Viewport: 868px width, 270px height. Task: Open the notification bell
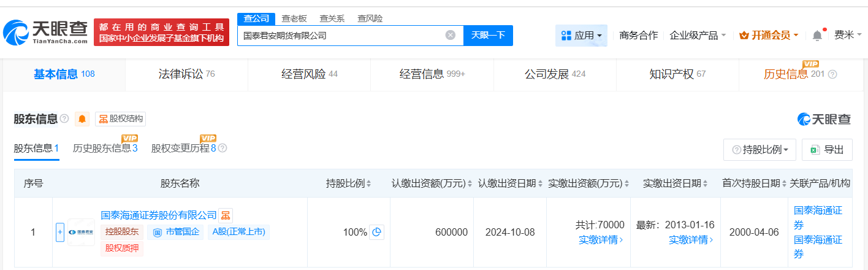[x=817, y=36]
